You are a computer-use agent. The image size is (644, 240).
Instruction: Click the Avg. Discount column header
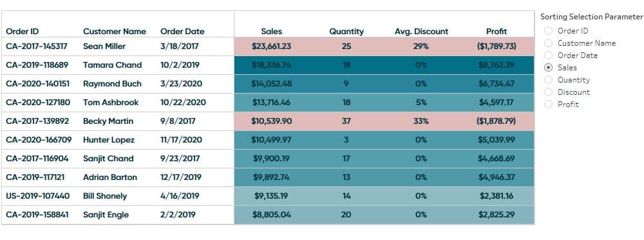coord(421,31)
